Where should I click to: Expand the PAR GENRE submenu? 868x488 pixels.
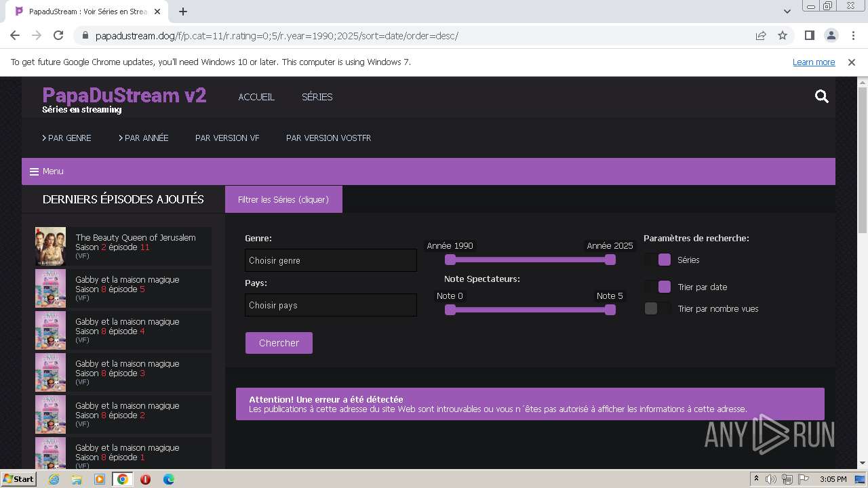point(66,138)
